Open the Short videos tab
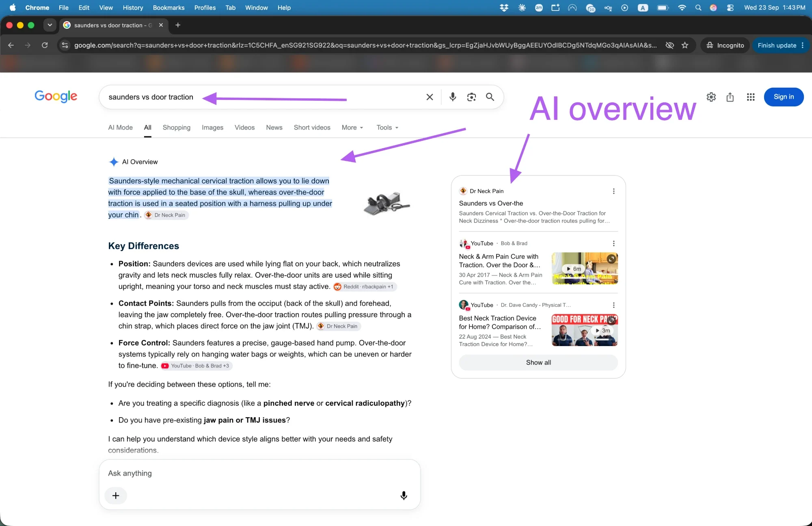The image size is (812, 526). 312,128
